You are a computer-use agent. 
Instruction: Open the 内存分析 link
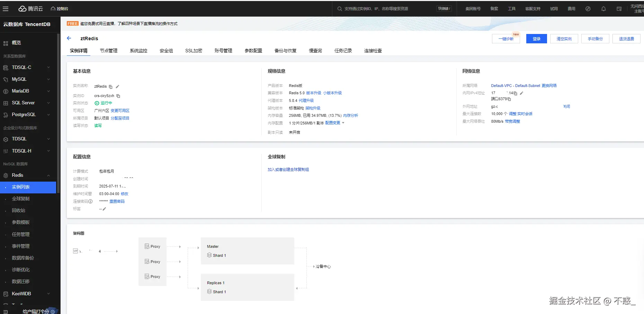click(x=351, y=115)
